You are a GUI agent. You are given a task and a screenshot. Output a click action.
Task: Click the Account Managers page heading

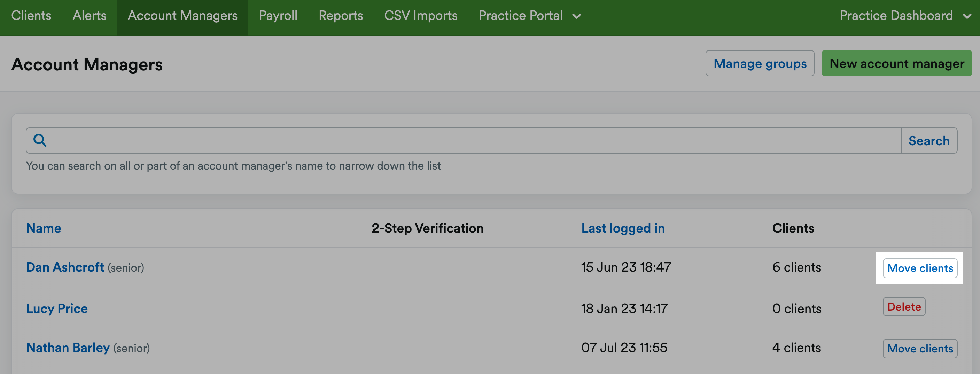(87, 64)
